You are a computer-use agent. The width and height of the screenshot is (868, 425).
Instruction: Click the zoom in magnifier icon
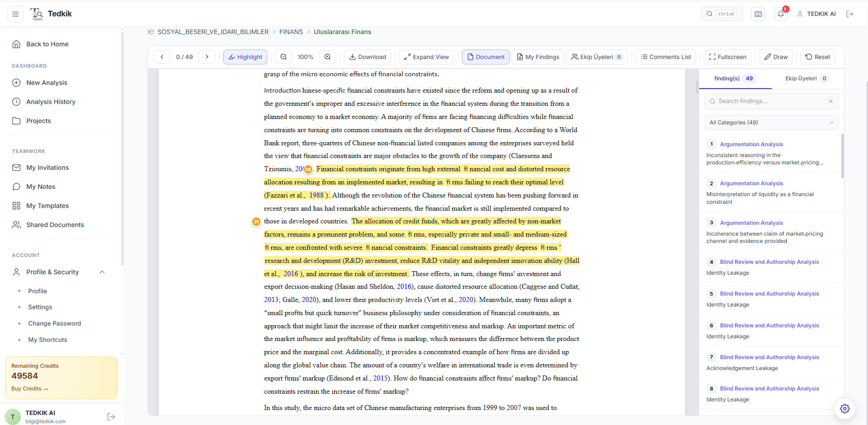(x=328, y=57)
